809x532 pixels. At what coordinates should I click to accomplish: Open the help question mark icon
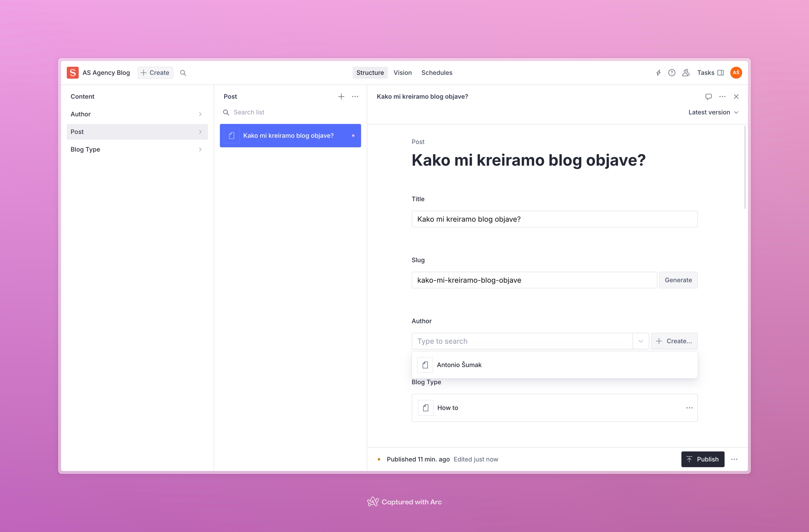672,73
